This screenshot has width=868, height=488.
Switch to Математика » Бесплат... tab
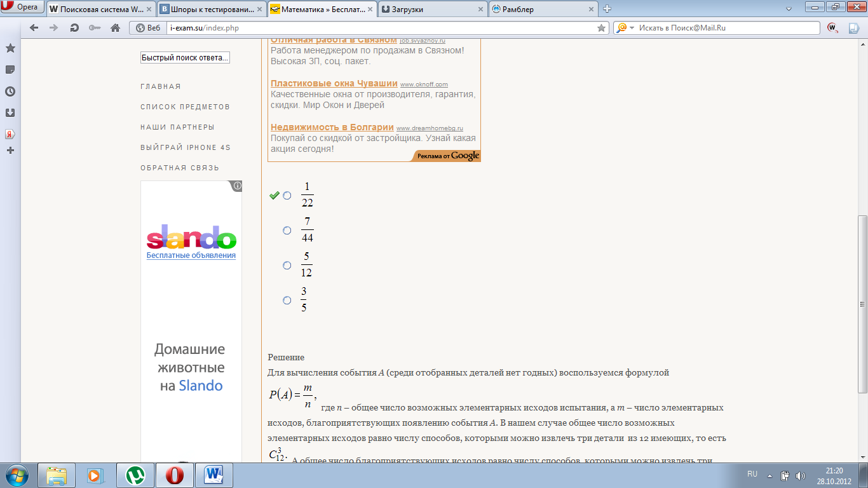(x=322, y=10)
